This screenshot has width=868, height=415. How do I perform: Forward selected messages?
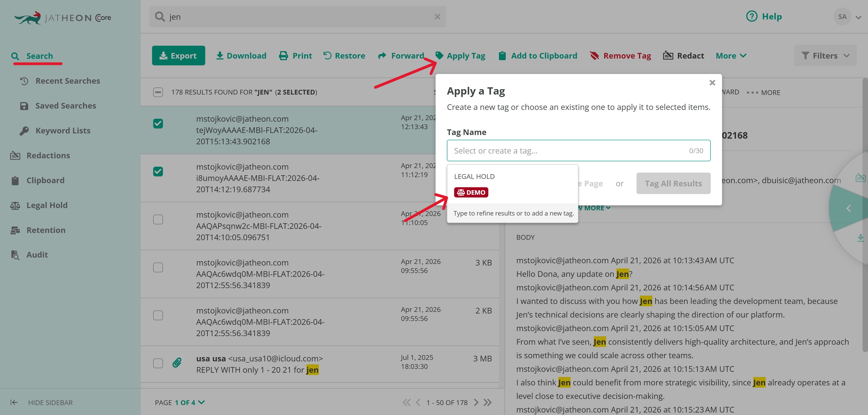401,56
